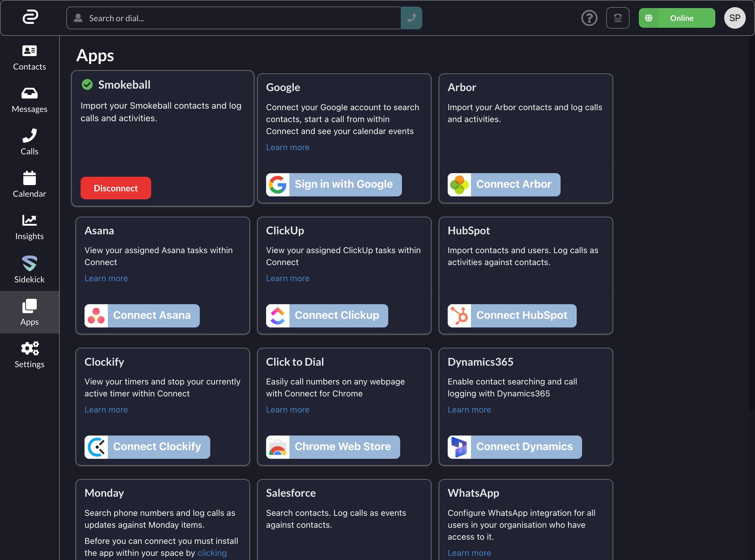Open Chrome Web Store button
The image size is (755, 560).
pyautogui.click(x=333, y=447)
